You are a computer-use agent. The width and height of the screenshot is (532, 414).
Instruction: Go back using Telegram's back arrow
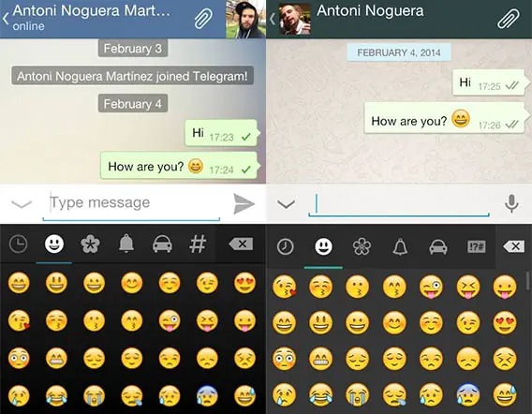click(6, 19)
